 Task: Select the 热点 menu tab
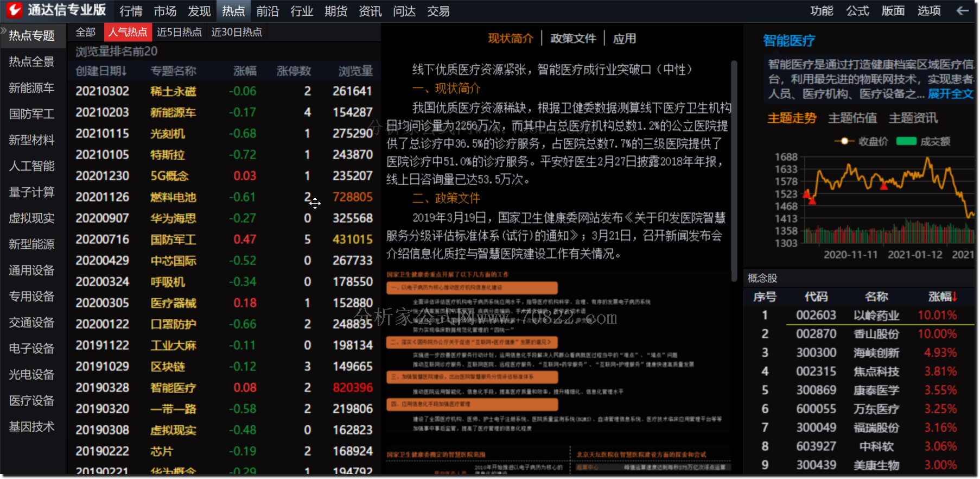coord(233,11)
